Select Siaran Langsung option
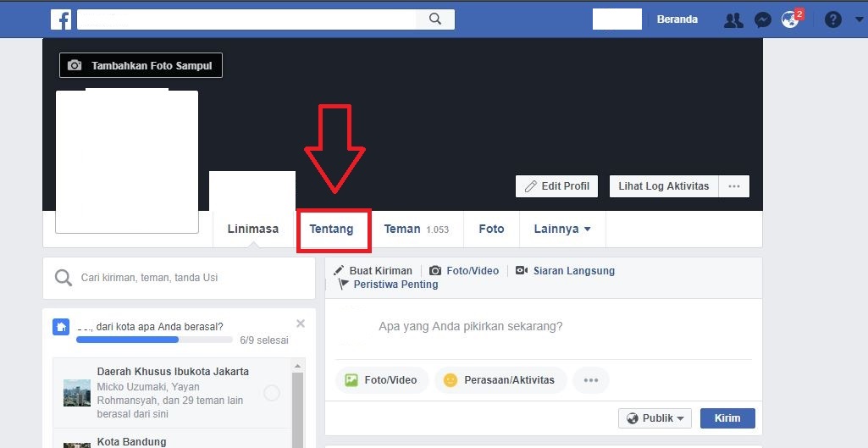The image size is (868, 448). click(x=565, y=271)
